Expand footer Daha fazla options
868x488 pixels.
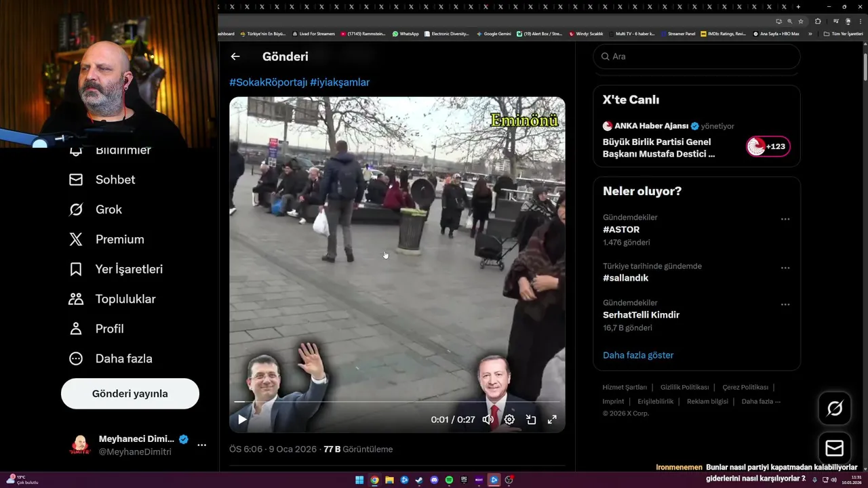pyautogui.click(x=761, y=401)
